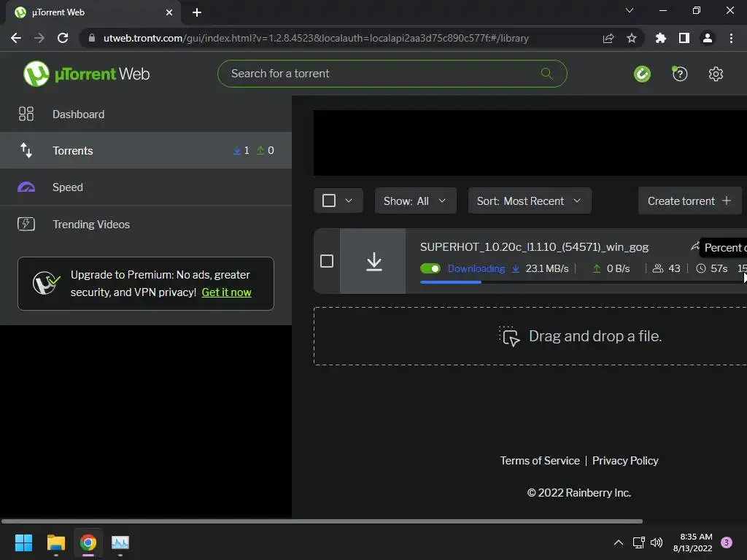Viewport: 747px width, 560px height.
Task: Open Chrome profile avatar icon
Action: (x=708, y=38)
